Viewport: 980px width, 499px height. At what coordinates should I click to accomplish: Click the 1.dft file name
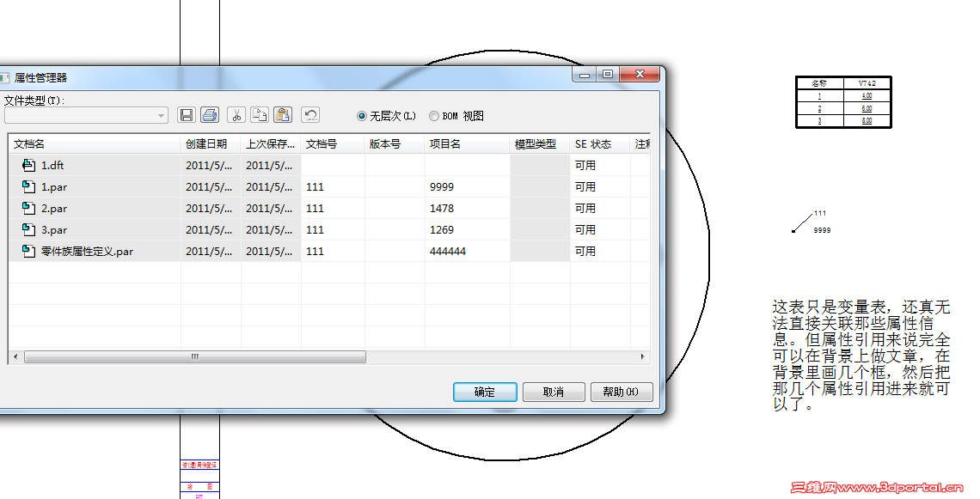click(52, 166)
